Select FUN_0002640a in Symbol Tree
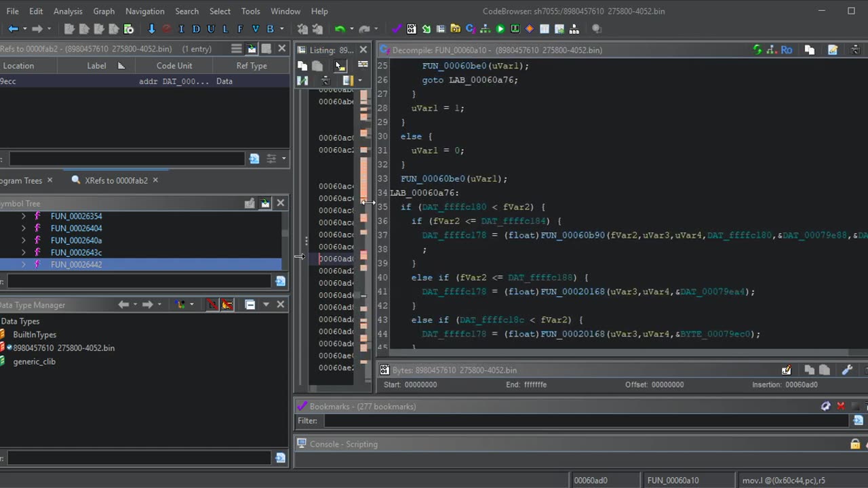 (x=76, y=241)
